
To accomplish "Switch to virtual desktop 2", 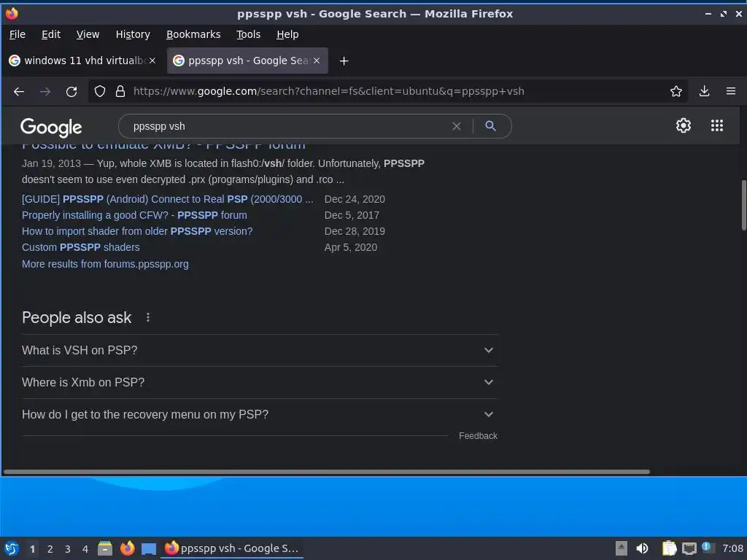I will 50,549.
